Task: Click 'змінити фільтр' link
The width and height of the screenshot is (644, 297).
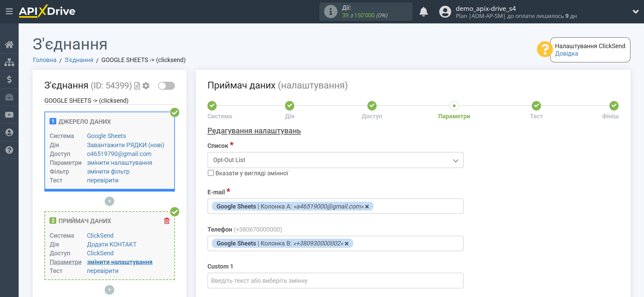Action: pos(108,172)
